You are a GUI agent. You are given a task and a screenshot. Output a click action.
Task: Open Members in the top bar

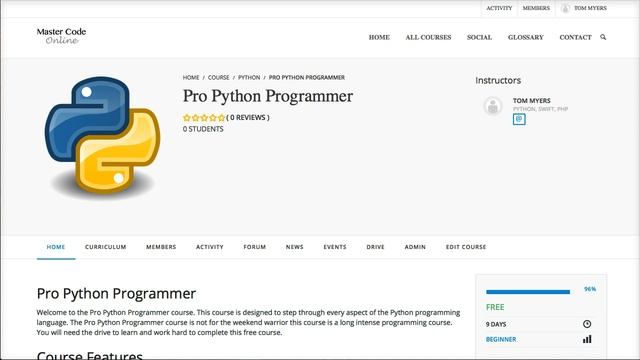pos(536,8)
